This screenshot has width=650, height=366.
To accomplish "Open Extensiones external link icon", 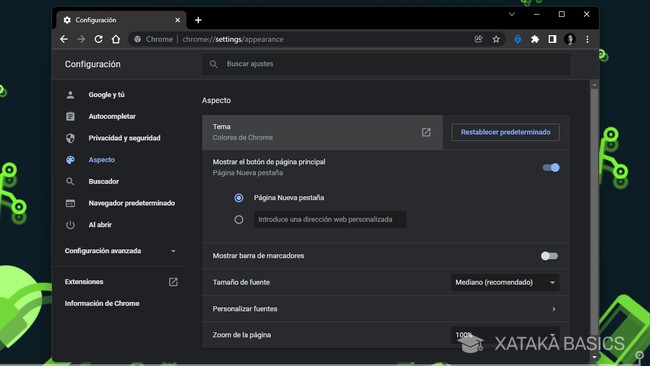I will pyautogui.click(x=173, y=282).
